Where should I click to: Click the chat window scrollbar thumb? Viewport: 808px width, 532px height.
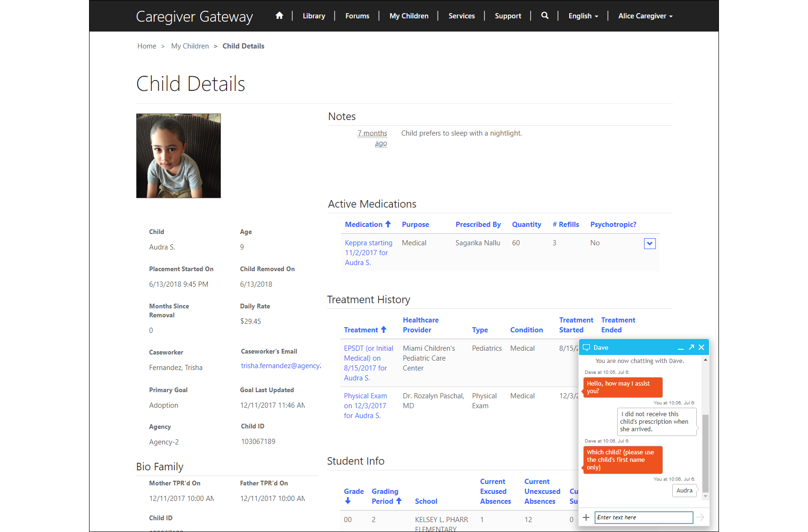pos(705,453)
